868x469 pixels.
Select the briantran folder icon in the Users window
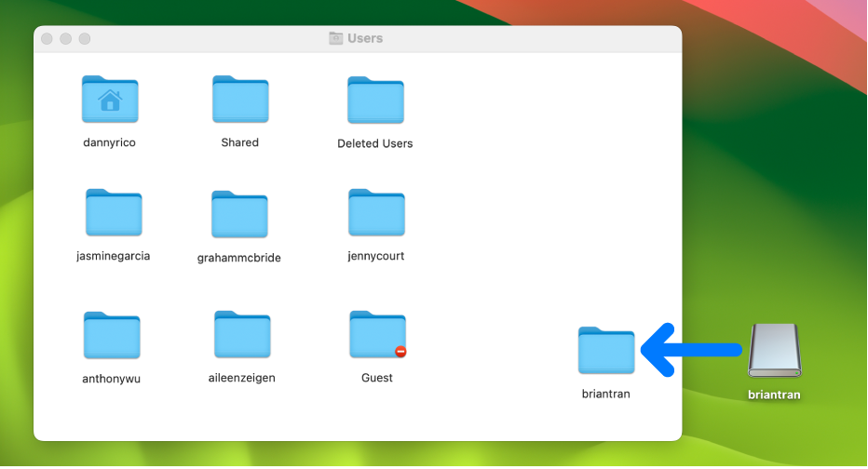[x=606, y=350]
